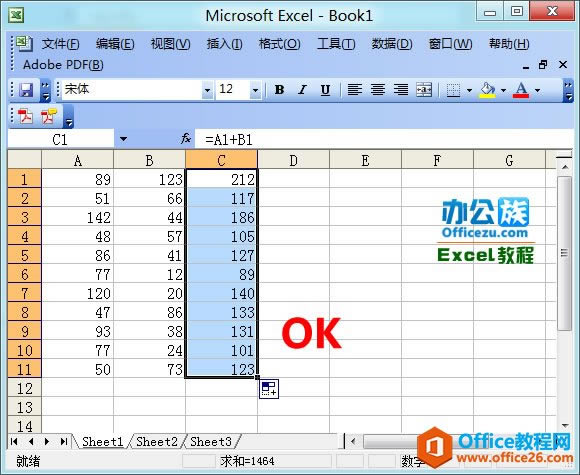The width and height of the screenshot is (580, 475).
Task: Toggle Underline formatting button
Action: point(325,90)
